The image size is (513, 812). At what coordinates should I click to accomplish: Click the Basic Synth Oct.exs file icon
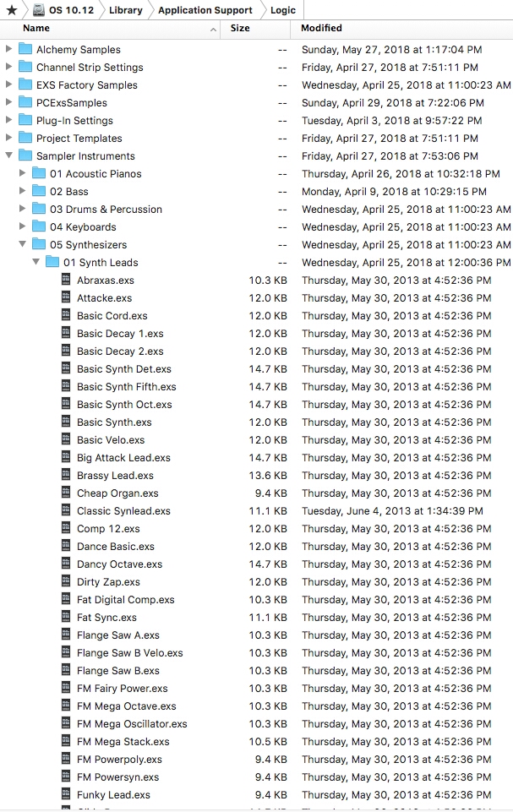[x=66, y=404]
